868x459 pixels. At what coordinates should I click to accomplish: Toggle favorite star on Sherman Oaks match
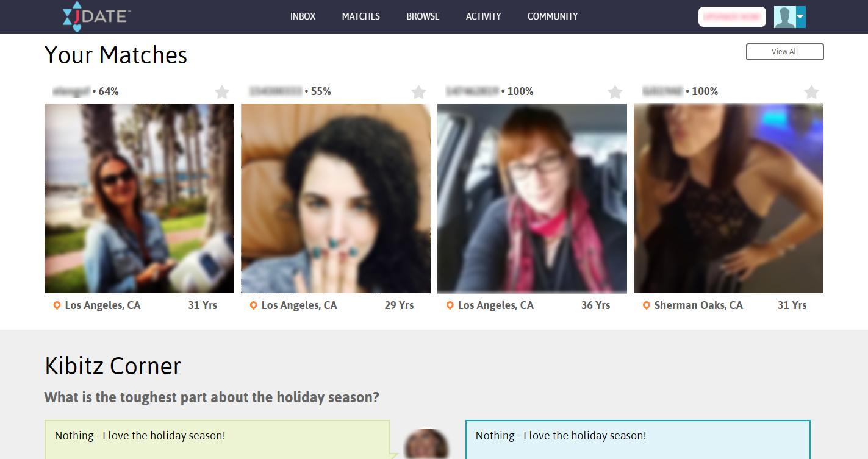[811, 92]
